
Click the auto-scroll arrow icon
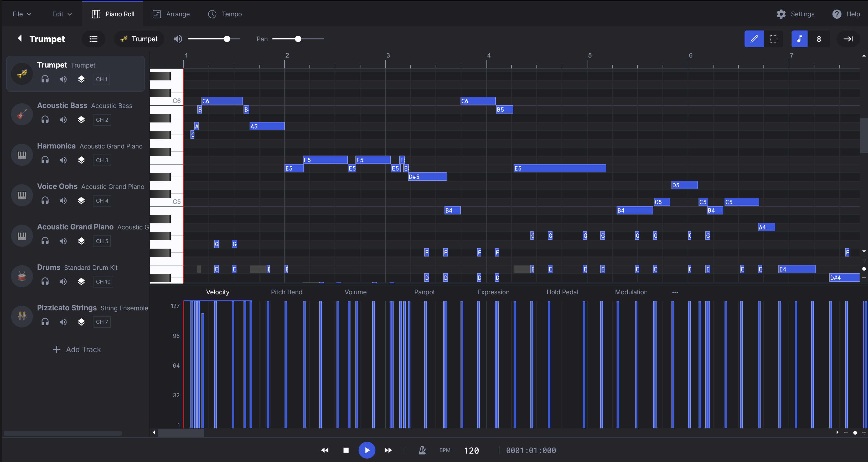pyautogui.click(x=848, y=39)
